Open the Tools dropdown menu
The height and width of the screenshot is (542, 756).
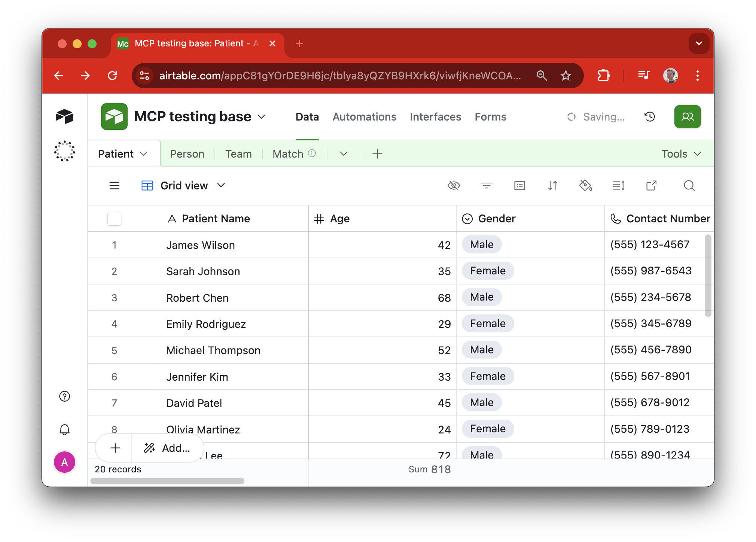[681, 154]
